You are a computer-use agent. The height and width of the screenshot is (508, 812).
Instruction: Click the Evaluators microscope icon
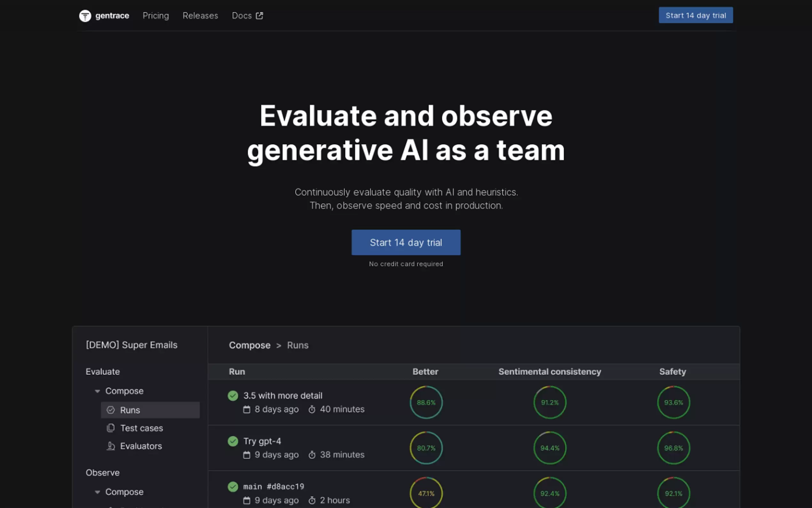coord(111,446)
